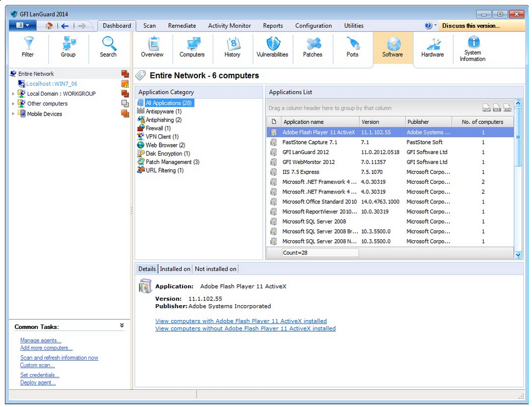This screenshot has height=407, width=532.
Task: Expand the Mobile Devices node
Action: point(13,114)
